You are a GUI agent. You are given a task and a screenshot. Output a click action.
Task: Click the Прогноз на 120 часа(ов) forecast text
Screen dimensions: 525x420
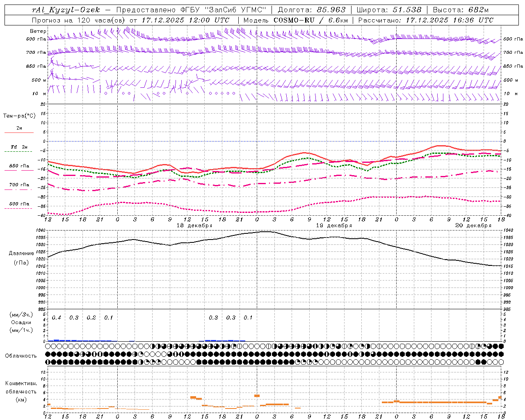(79, 20)
